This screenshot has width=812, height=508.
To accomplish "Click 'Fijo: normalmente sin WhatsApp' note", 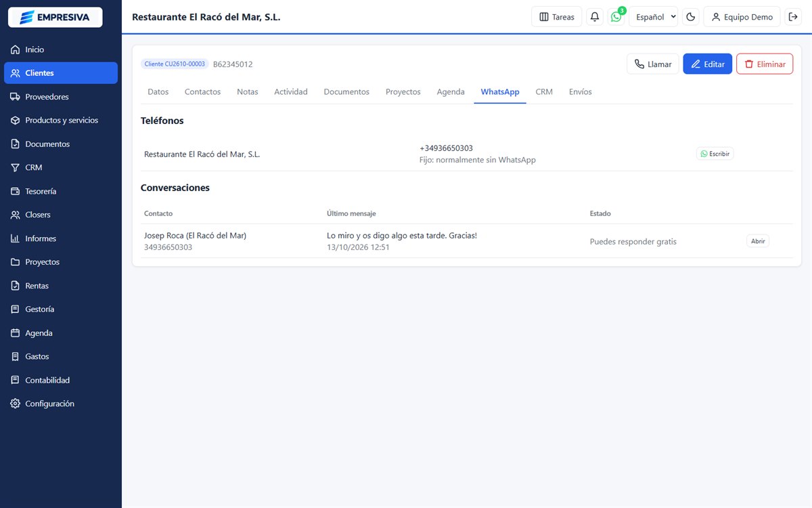I will tap(478, 160).
